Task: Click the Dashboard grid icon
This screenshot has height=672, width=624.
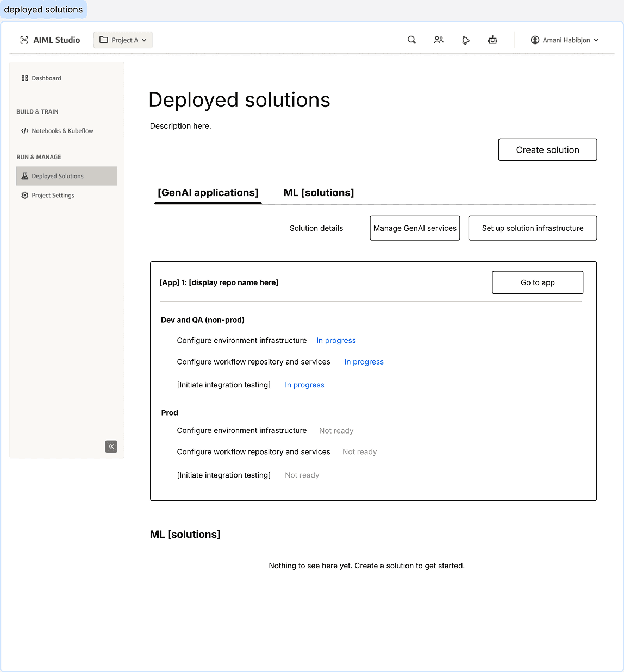Action: (24, 78)
